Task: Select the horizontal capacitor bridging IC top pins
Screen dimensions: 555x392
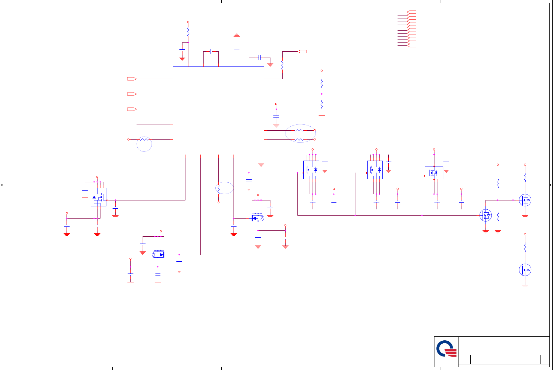Action: click(x=211, y=51)
